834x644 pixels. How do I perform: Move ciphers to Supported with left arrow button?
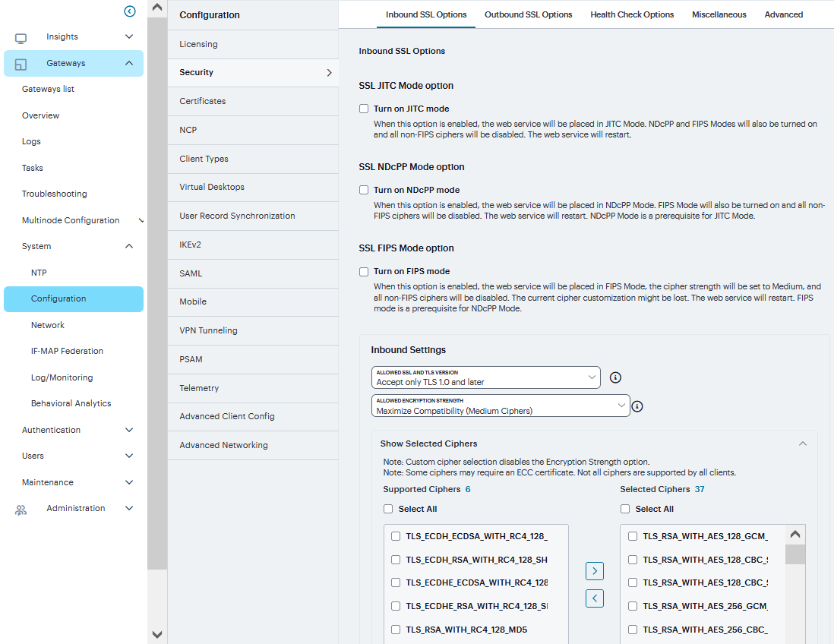coord(595,598)
